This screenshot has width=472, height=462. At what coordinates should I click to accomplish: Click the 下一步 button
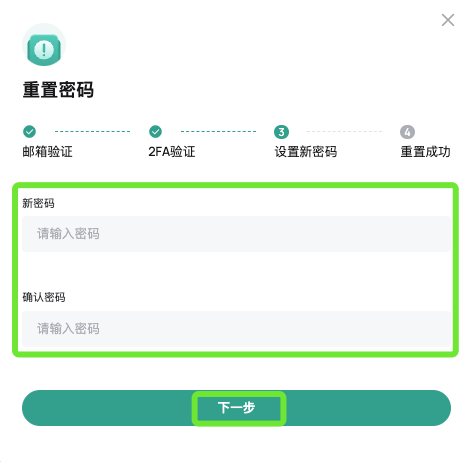click(x=236, y=408)
